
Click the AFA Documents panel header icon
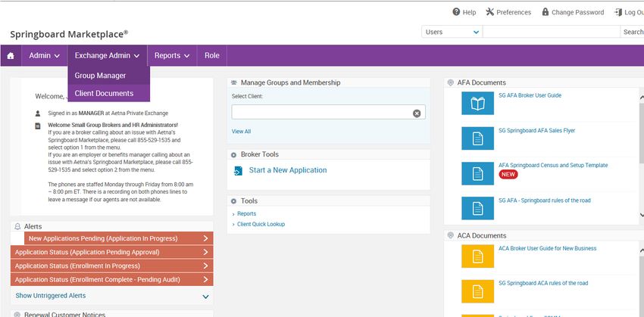point(451,82)
